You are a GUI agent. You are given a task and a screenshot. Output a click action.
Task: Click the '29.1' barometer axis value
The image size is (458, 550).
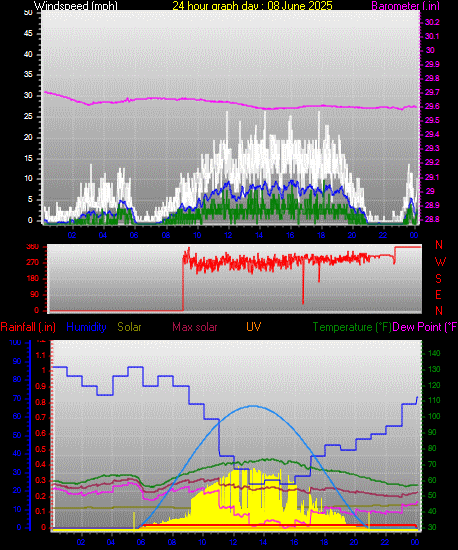(432, 177)
